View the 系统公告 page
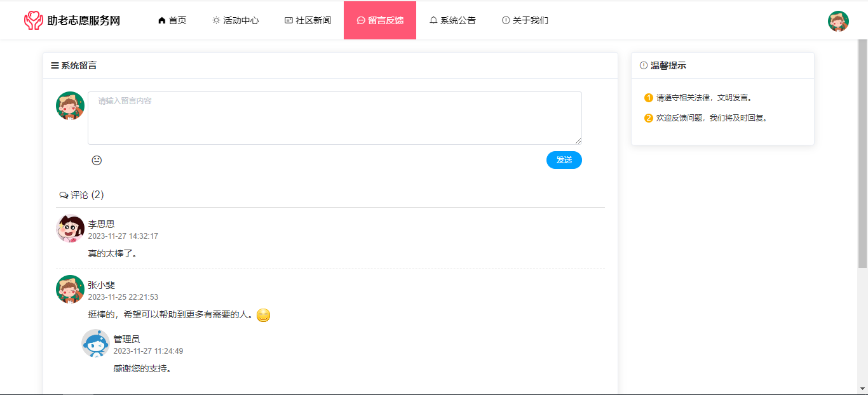Image resolution: width=868 pixels, height=395 pixels. click(452, 20)
